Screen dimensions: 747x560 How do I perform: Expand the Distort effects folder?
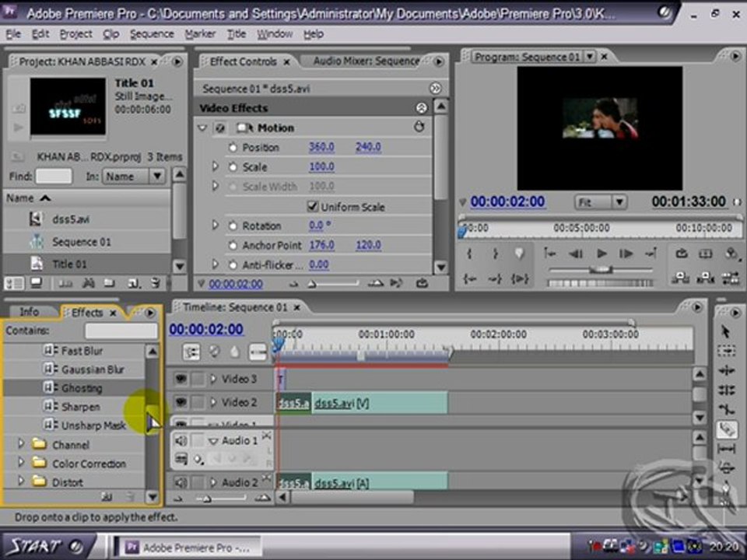tap(20, 481)
